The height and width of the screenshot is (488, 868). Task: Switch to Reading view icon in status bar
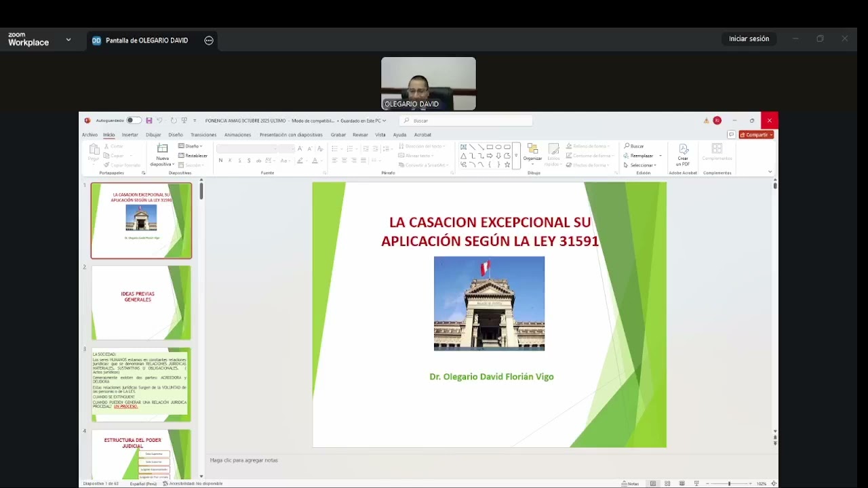[x=682, y=483]
